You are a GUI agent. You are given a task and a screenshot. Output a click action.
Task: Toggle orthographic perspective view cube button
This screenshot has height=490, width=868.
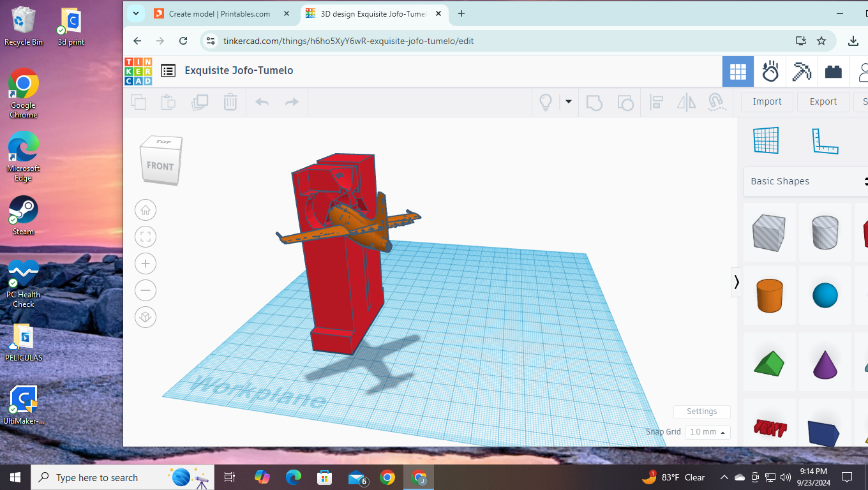pyautogui.click(x=146, y=317)
